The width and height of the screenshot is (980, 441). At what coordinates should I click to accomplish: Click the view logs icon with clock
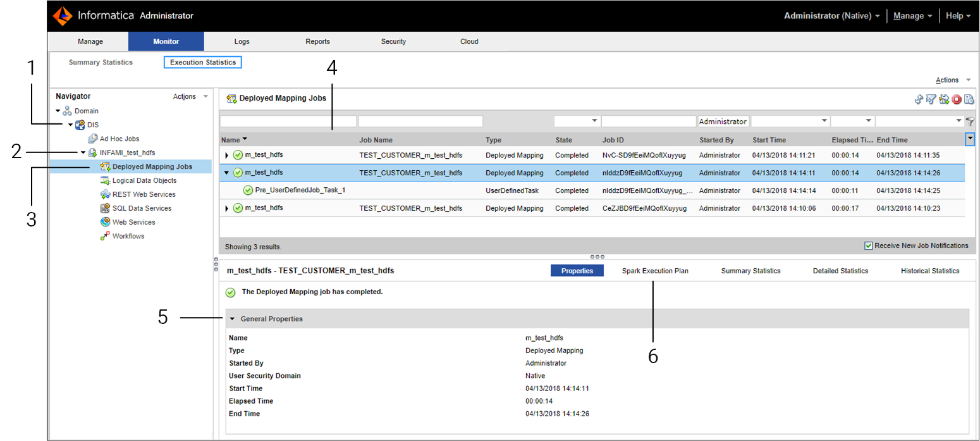[969, 99]
